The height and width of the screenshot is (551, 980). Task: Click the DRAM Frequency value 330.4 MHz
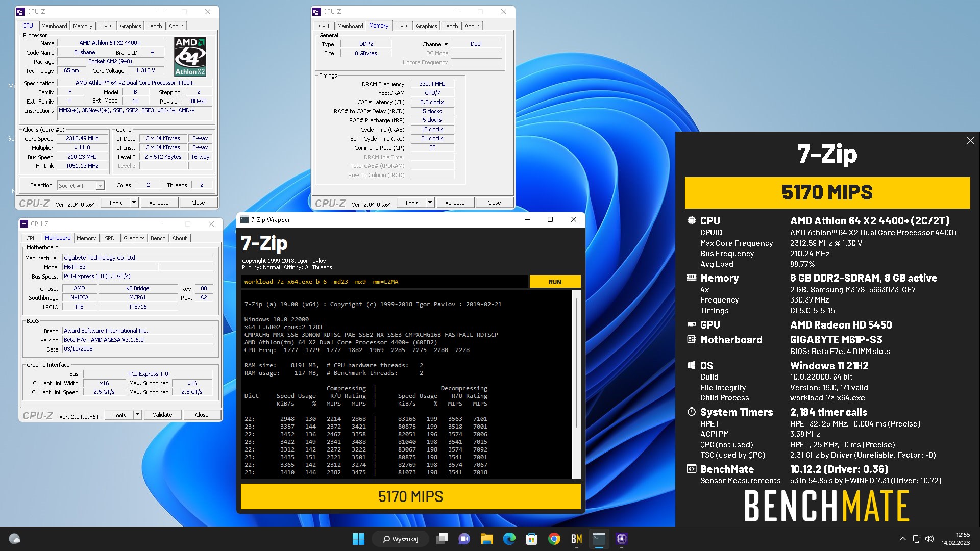432,84
